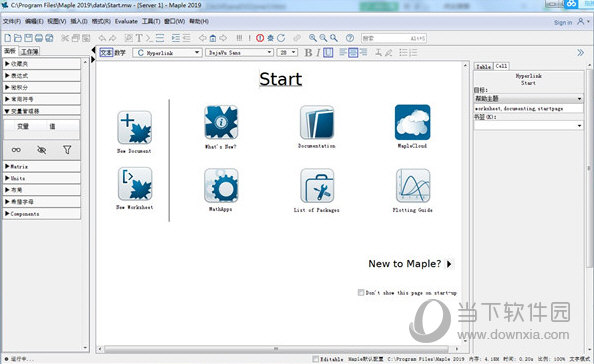Toggle hidden variables crossed-eye icon
Screen dimensions: 594x364
click(x=42, y=150)
